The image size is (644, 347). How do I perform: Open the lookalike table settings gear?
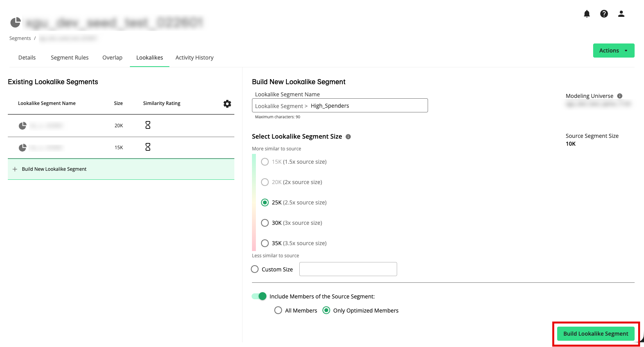tap(227, 104)
